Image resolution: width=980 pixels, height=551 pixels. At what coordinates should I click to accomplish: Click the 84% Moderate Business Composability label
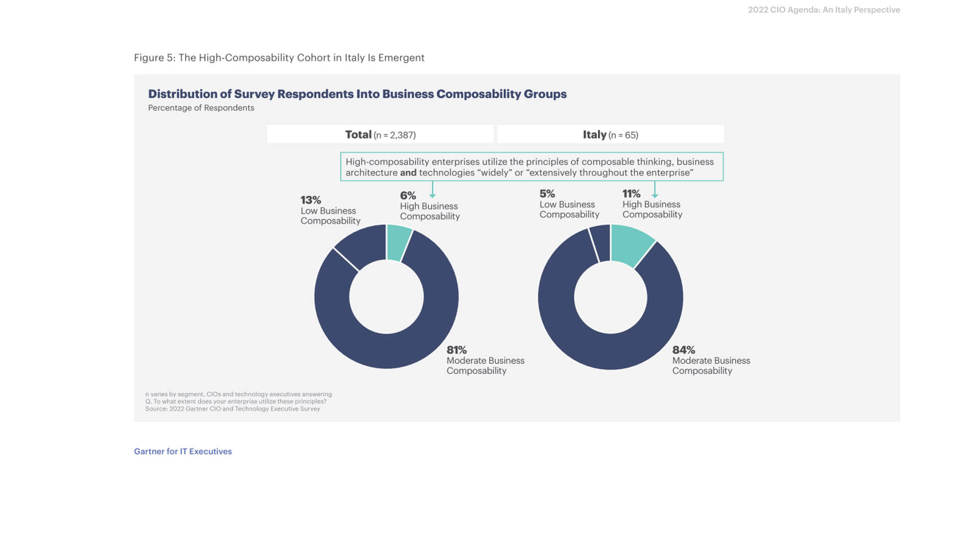click(x=710, y=360)
